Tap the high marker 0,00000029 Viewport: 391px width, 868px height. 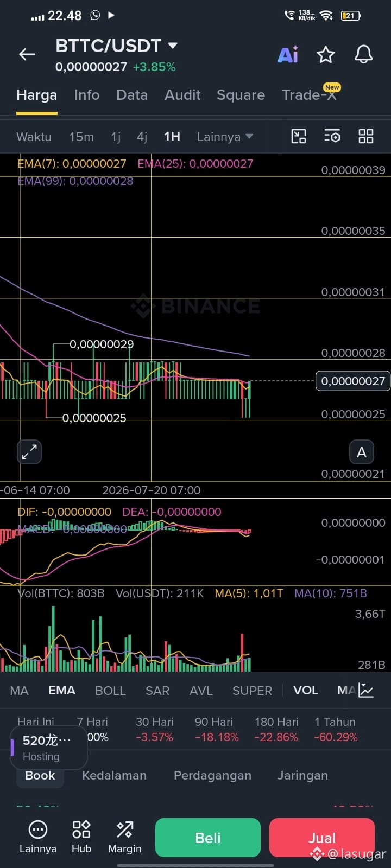pyautogui.click(x=102, y=344)
